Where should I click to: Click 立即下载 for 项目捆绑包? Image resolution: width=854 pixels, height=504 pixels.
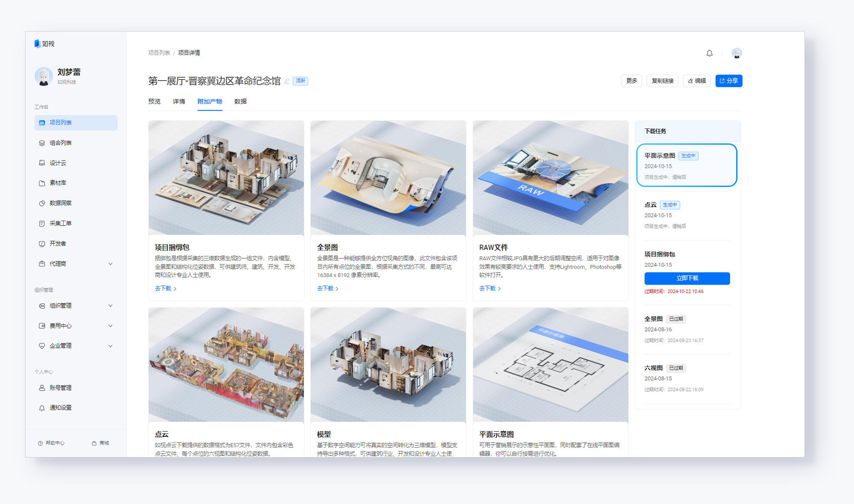tap(687, 278)
